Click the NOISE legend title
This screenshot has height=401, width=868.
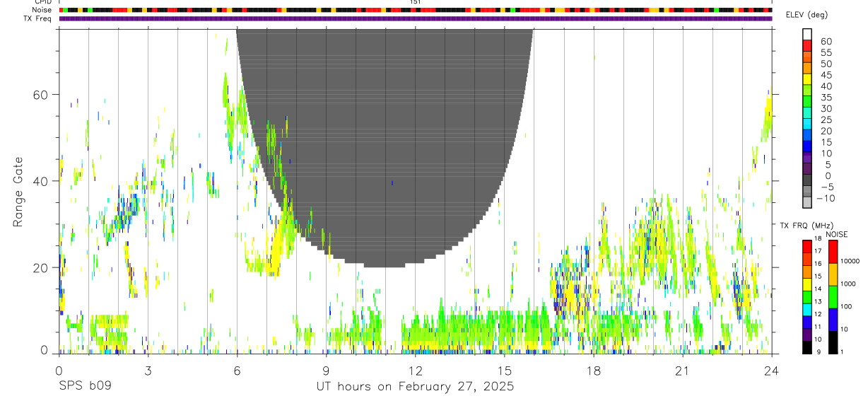click(x=836, y=235)
